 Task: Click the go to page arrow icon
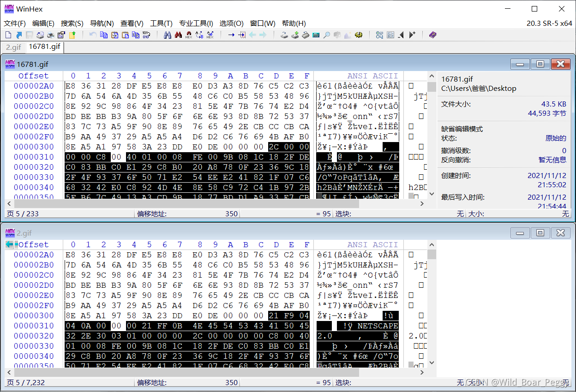(x=242, y=35)
